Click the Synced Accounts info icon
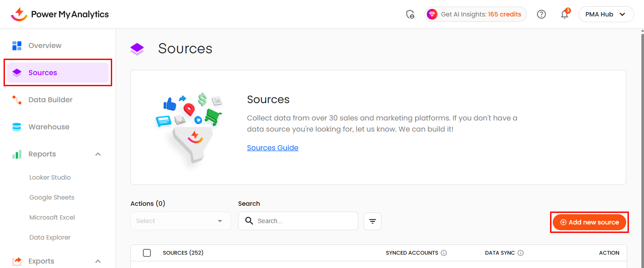 pos(444,253)
